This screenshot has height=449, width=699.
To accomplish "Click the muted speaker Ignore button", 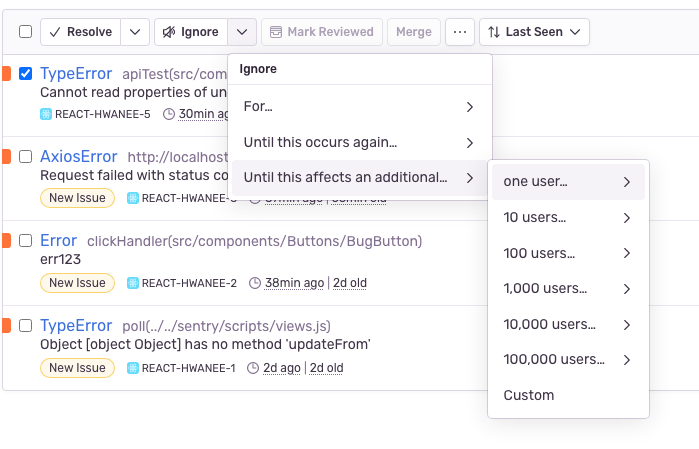I will 190,32.
